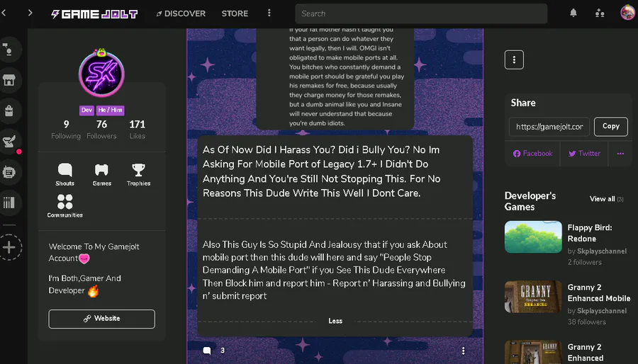Open the SK profile avatar
The height and width of the screenshot is (364, 638).
tap(101, 74)
